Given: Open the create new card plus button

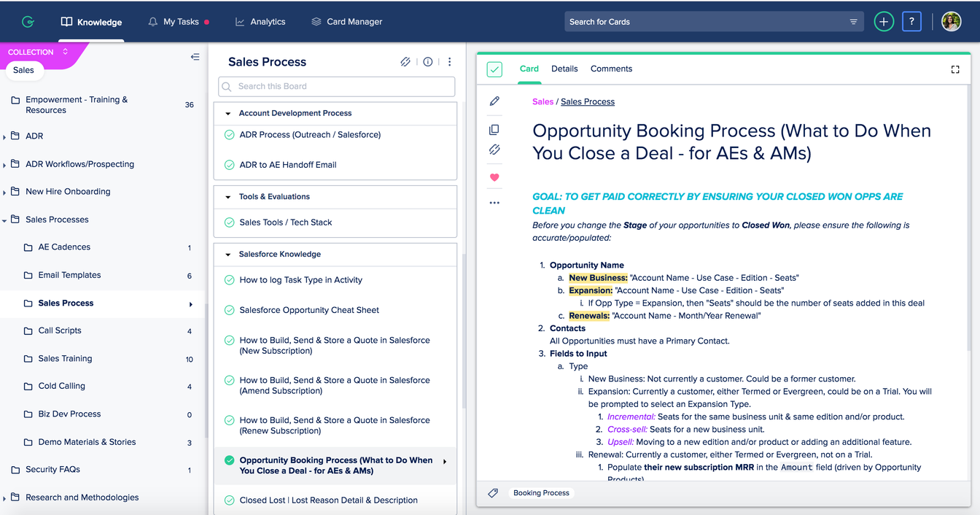Looking at the screenshot, I should click(884, 22).
